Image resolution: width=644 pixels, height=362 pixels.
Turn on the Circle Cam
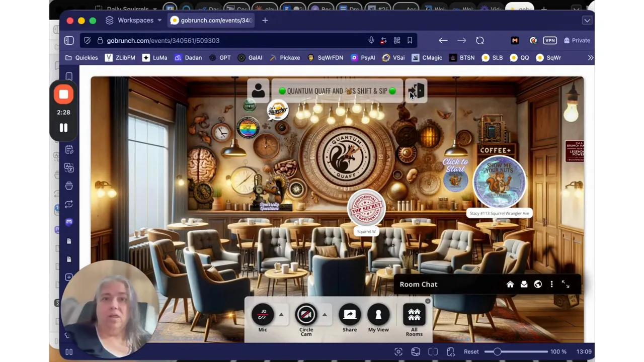pyautogui.click(x=306, y=315)
